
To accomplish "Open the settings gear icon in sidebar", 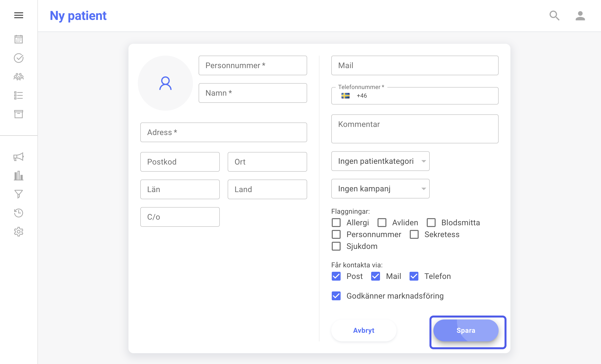I will 18,232.
